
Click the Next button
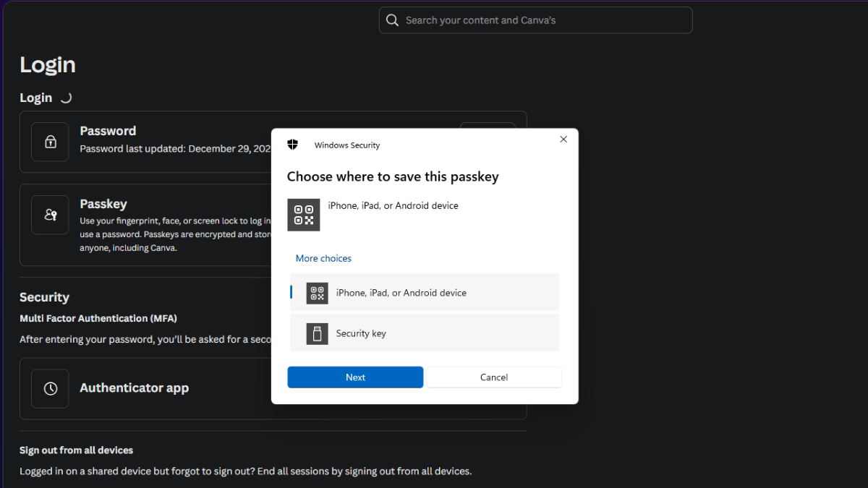(x=355, y=377)
